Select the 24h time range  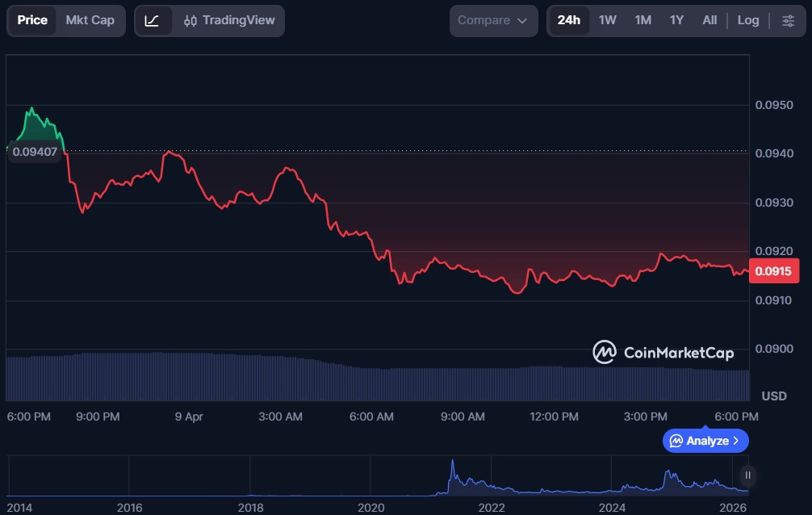569,20
